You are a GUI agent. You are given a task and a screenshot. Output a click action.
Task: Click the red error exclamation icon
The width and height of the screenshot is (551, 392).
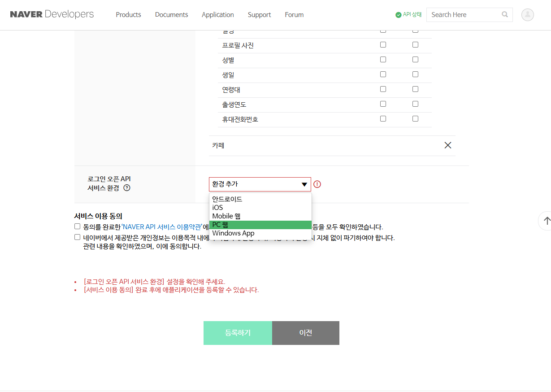pyautogui.click(x=317, y=184)
